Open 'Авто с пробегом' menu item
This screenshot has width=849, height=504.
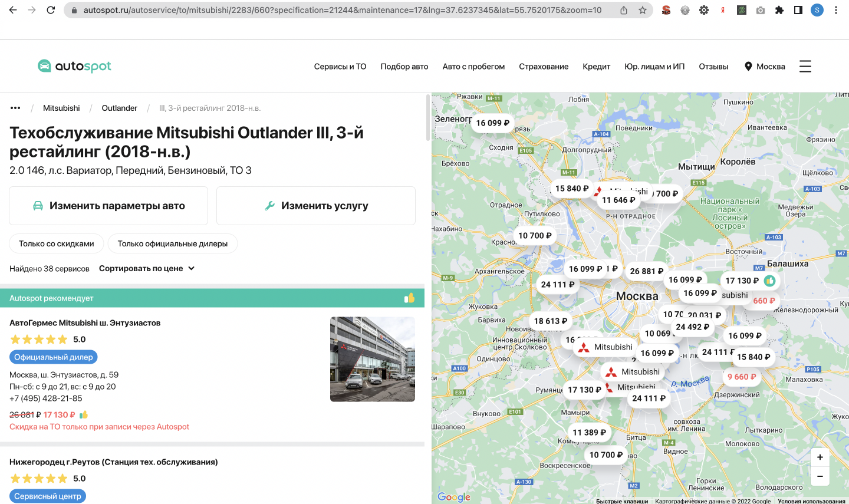click(473, 67)
